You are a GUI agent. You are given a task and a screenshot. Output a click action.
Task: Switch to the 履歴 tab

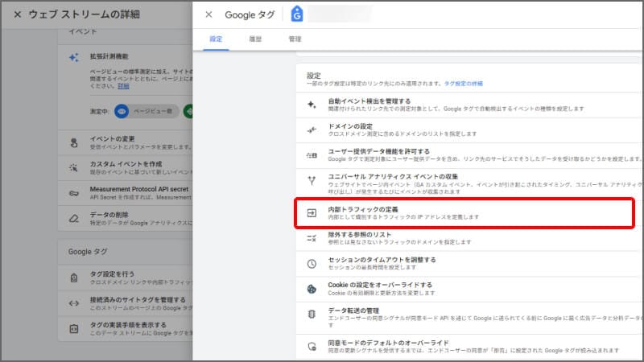pos(254,39)
